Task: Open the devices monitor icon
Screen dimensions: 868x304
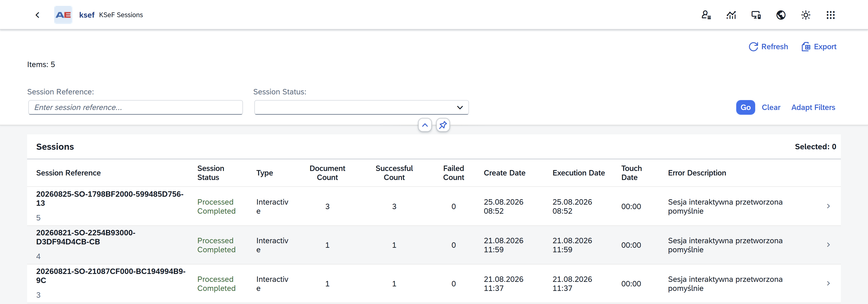Action: click(x=756, y=15)
